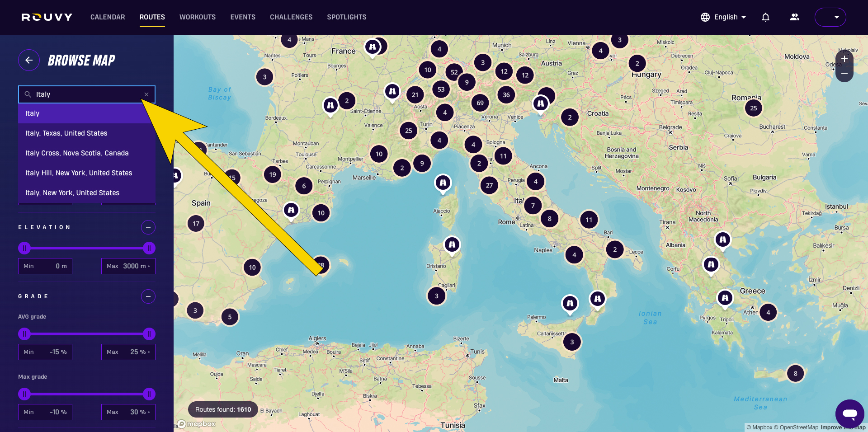Click cluster marker 25 in Romania
This screenshot has height=432, width=868.
point(754,108)
